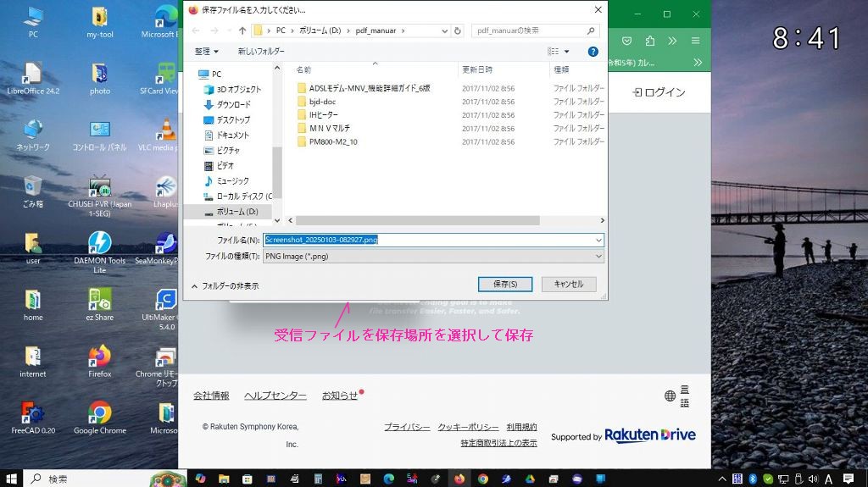Click the ログイン link on page

pyautogui.click(x=659, y=92)
